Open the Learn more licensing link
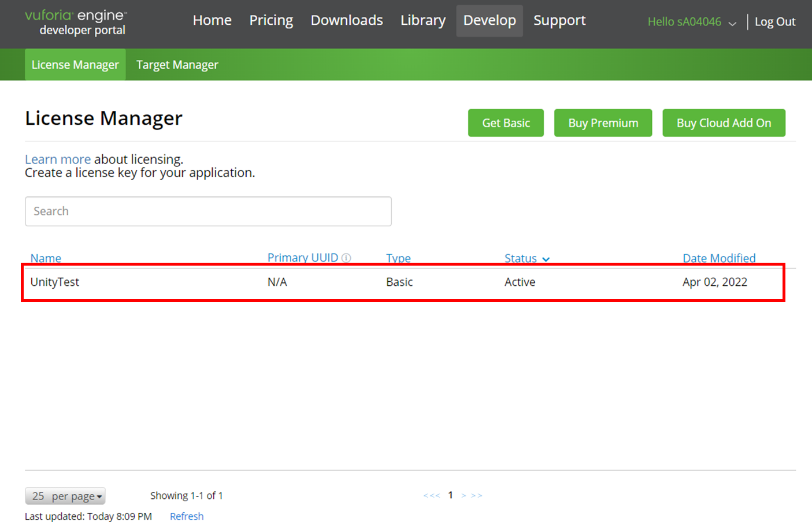The image size is (812, 522). pyautogui.click(x=58, y=159)
